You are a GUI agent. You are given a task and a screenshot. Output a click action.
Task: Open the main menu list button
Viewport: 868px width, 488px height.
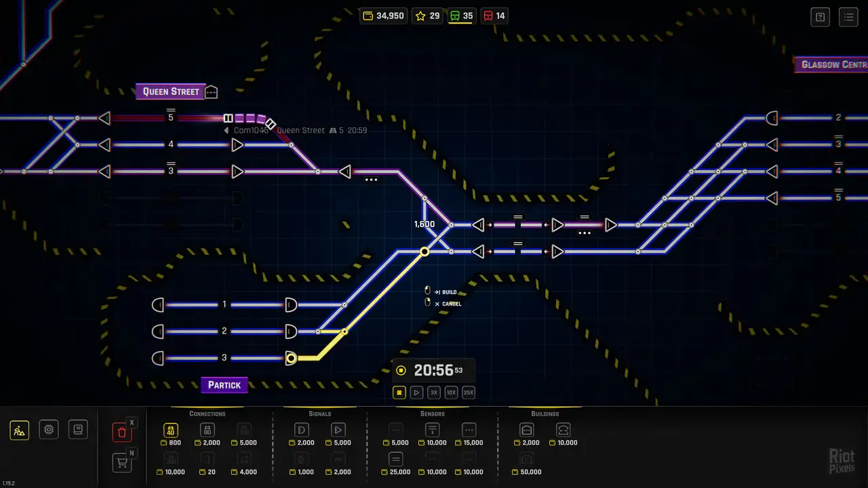pos(848,17)
